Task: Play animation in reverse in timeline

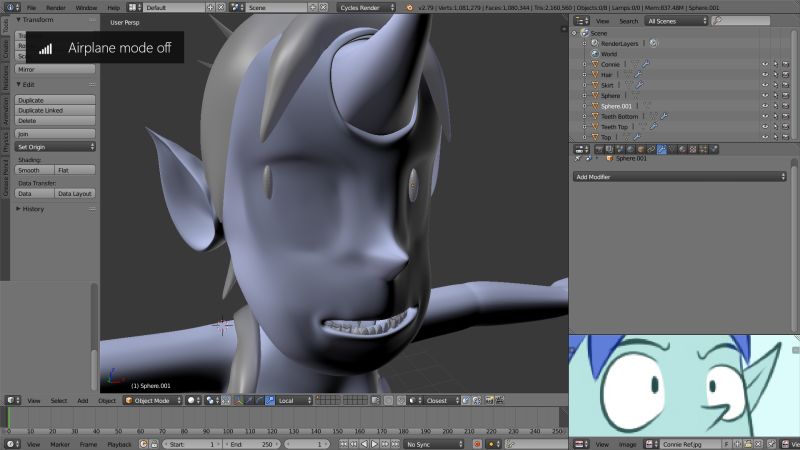Action: (x=364, y=444)
